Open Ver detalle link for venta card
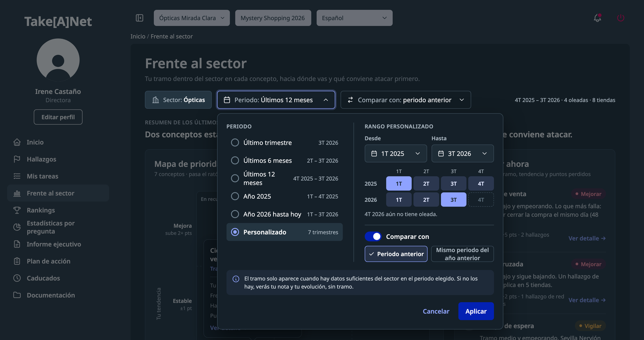The image size is (644, 340). 587,238
